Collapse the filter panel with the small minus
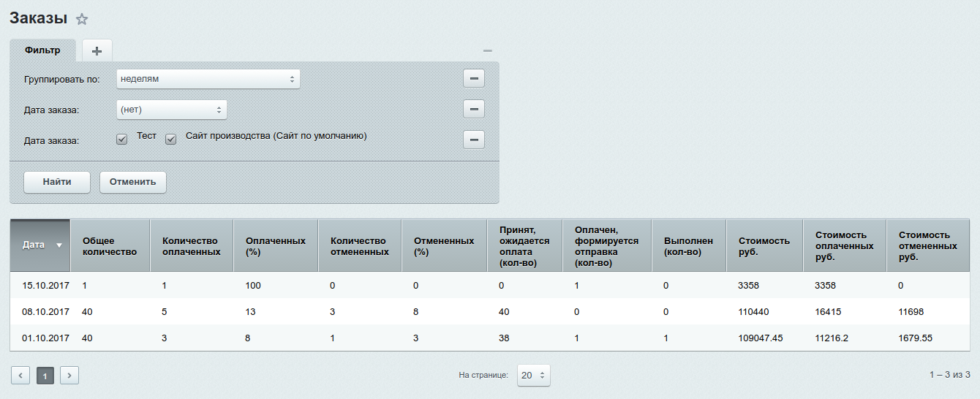 488,50
